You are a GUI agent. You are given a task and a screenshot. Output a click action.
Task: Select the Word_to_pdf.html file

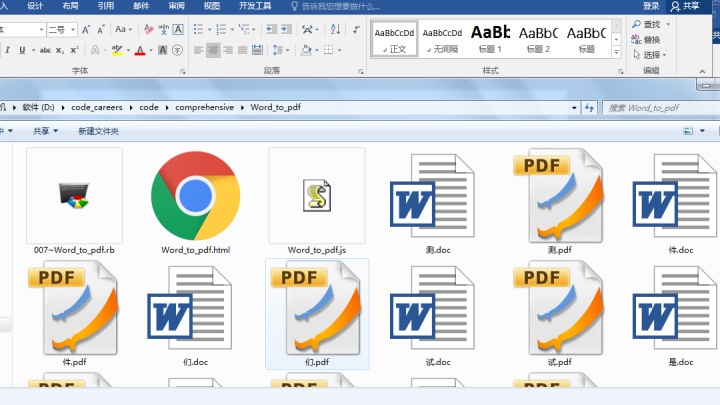[x=196, y=202]
